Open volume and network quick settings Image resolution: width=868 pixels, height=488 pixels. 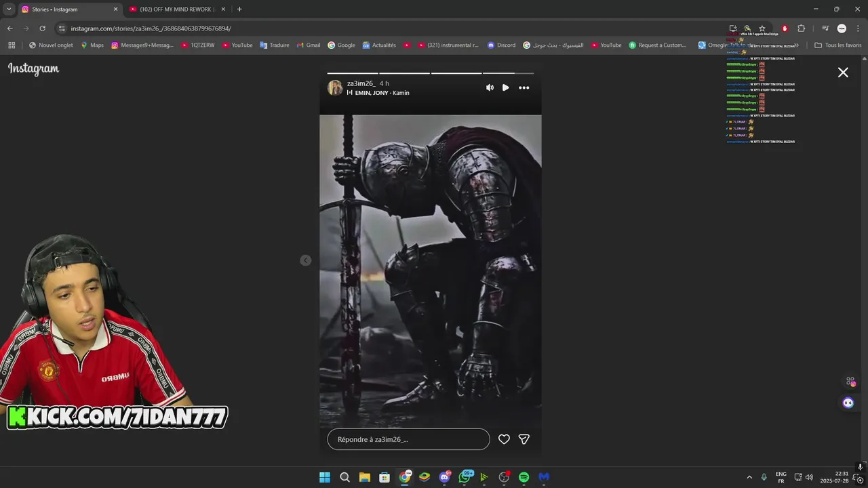click(804, 477)
